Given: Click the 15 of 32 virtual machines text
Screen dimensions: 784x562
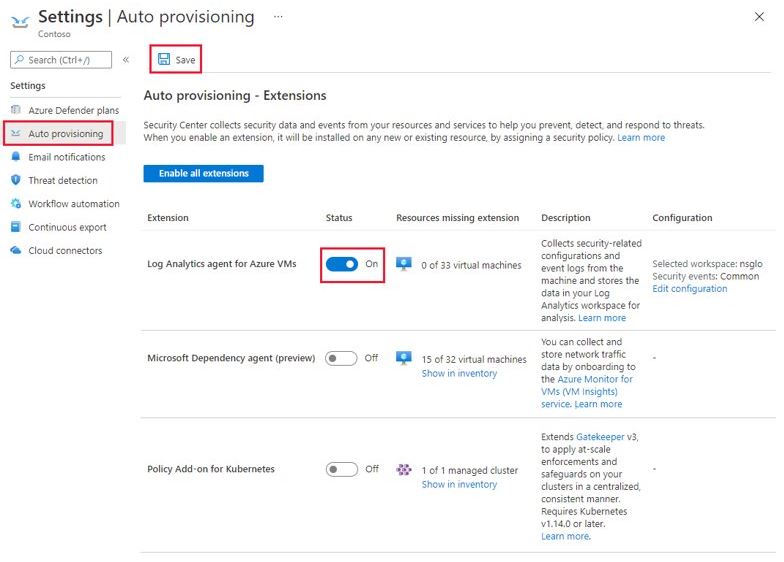Looking at the screenshot, I should pyautogui.click(x=474, y=360).
